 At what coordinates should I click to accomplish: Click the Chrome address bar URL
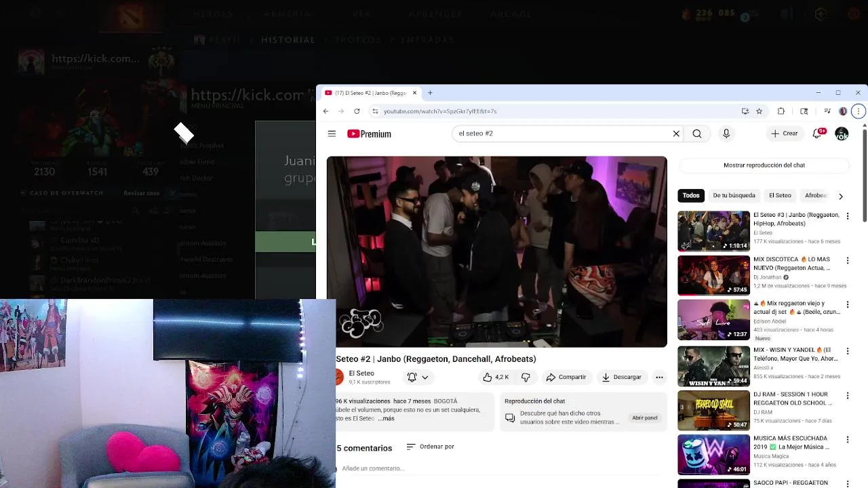click(440, 111)
